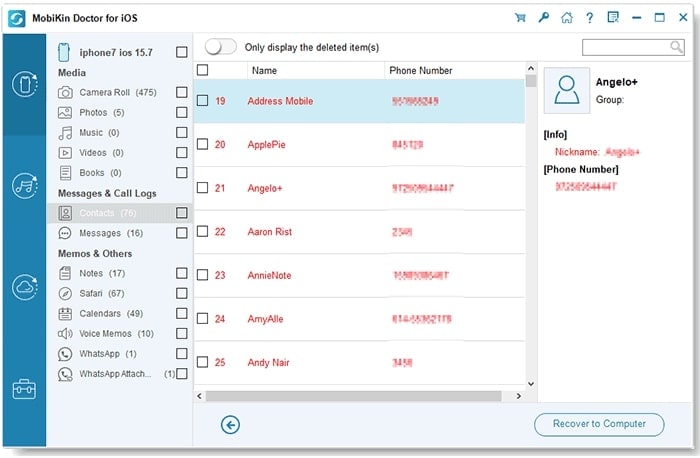Select the ApplePie contact name
Screen dimensions: 700x458
[x=267, y=145]
